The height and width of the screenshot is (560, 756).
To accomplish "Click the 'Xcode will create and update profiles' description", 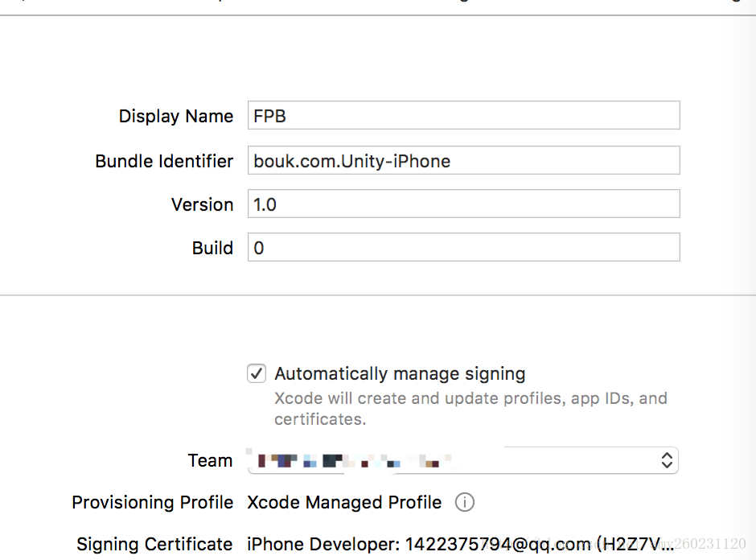I will coord(471,409).
